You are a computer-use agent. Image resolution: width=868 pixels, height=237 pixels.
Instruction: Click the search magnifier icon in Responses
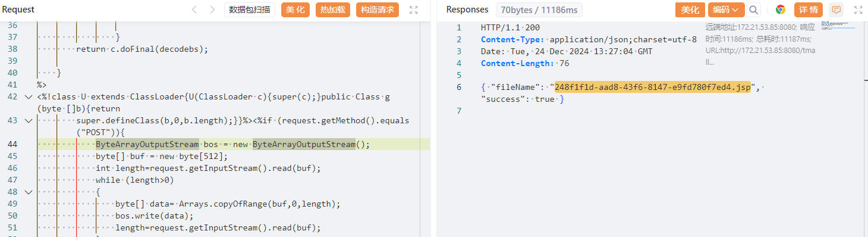[754, 10]
